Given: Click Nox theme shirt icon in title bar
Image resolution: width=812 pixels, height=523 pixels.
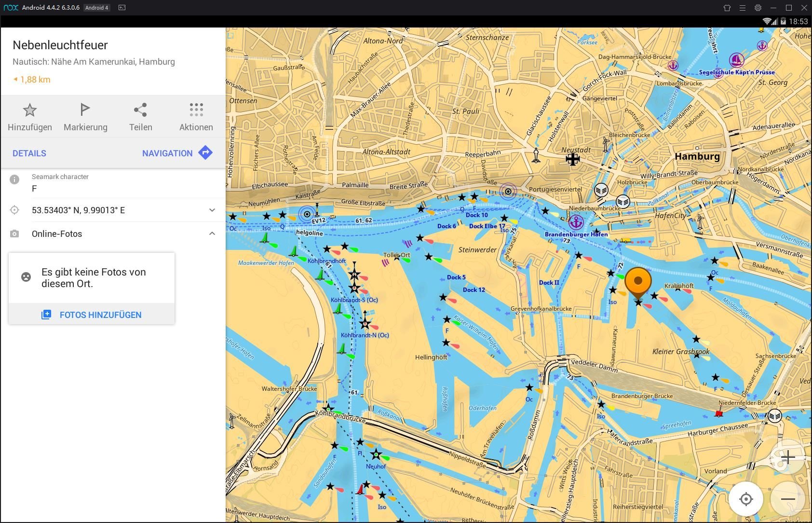Looking at the screenshot, I should (727, 8).
